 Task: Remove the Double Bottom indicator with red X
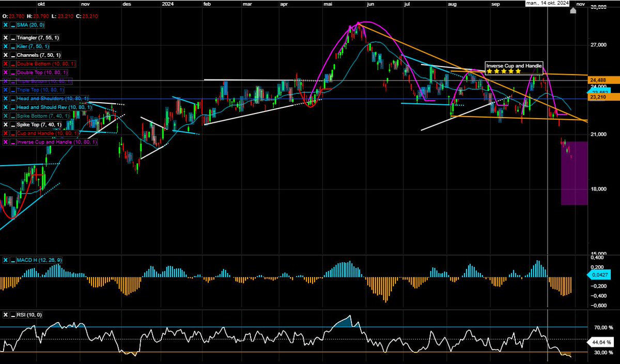coord(6,64)
